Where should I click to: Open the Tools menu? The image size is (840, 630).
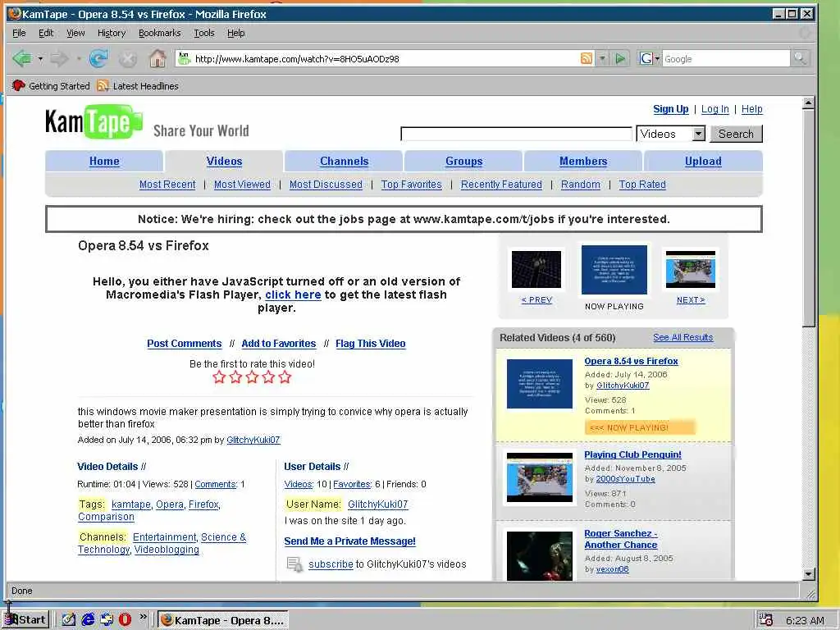[x=204, y=33]
